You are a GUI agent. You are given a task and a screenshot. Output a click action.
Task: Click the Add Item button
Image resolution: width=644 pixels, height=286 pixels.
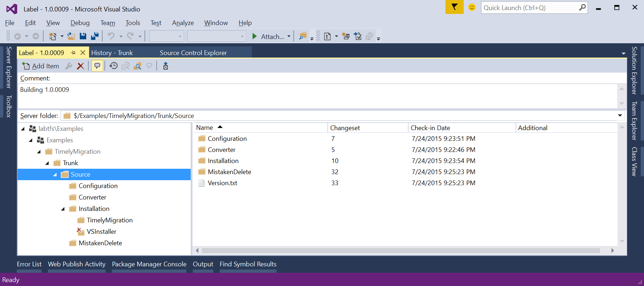(40, 66)
